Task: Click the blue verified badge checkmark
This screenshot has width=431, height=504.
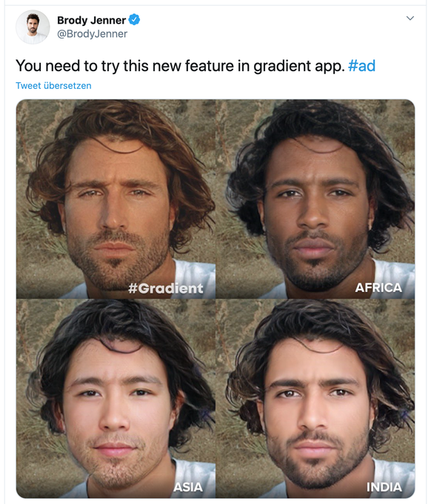Action: (134, 20)
